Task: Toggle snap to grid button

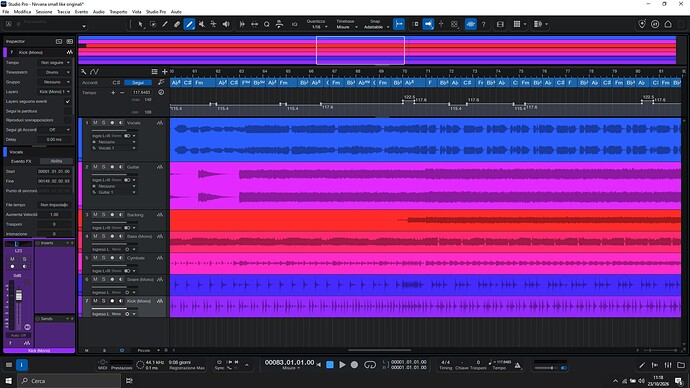Action: click(x=399, y=24)
